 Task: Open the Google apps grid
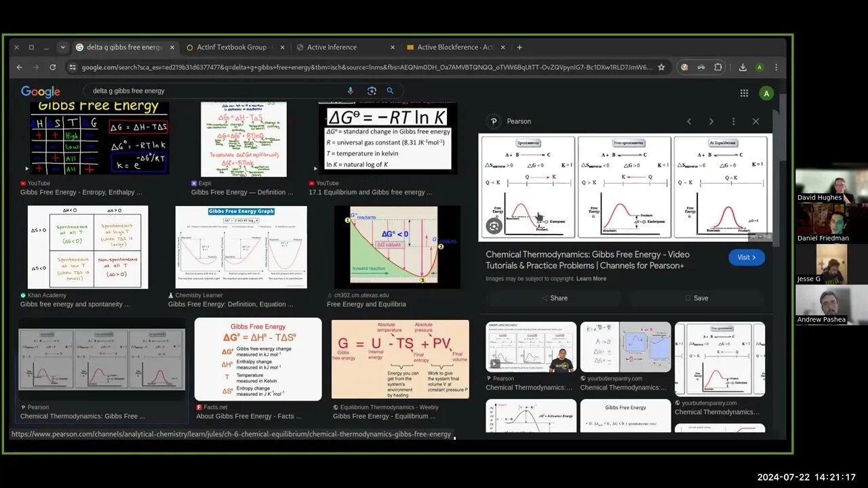click(x=744, y=94)
